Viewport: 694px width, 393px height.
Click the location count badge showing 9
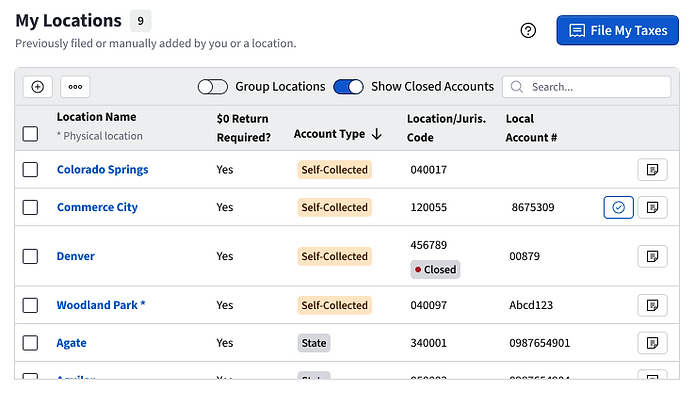pos(140,21)
